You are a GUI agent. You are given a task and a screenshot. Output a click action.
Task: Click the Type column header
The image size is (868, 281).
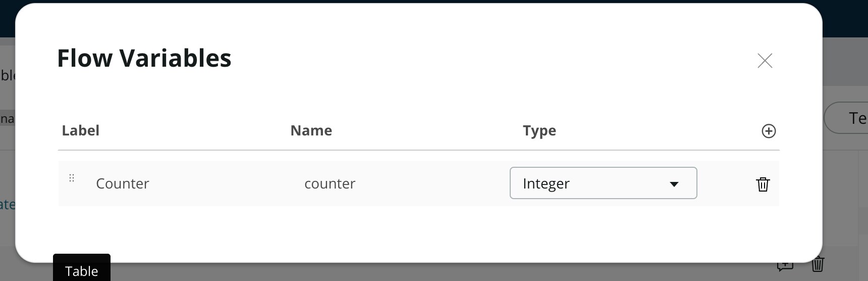[539, 131]
